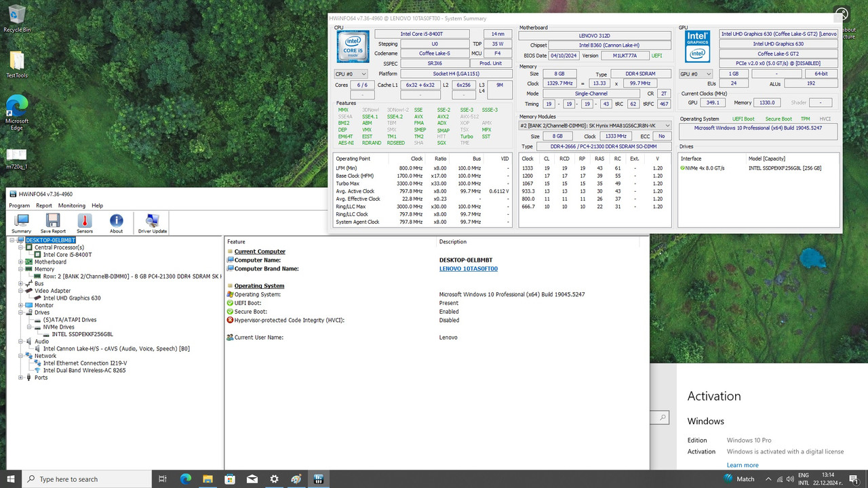
Task: Select the Intel Cannon Lake-H/S audio item
Action: pos(116,348)
